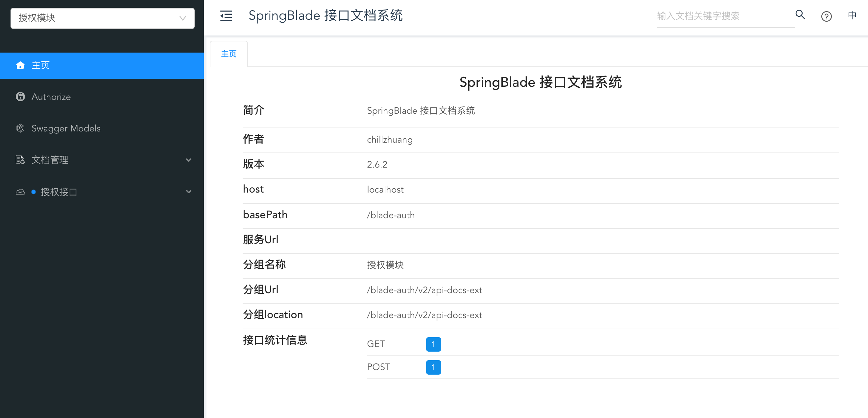Select the 主页 tab

click(x=229, y=54)
